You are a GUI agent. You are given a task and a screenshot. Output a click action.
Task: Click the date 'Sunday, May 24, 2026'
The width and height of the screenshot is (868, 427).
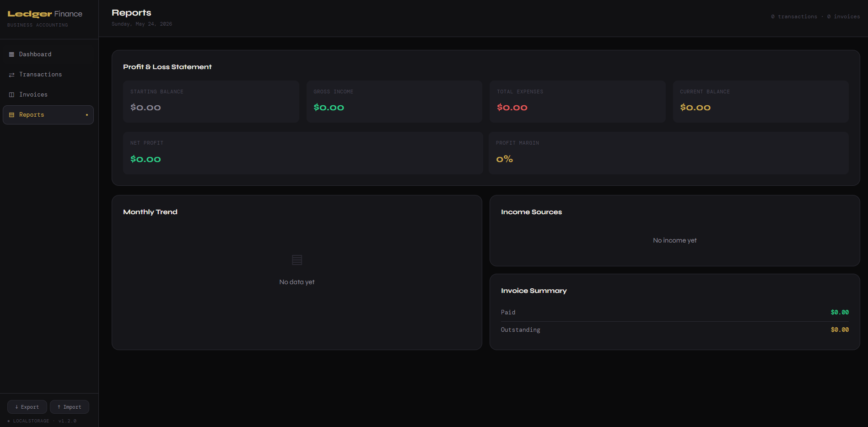coord(142,24)
